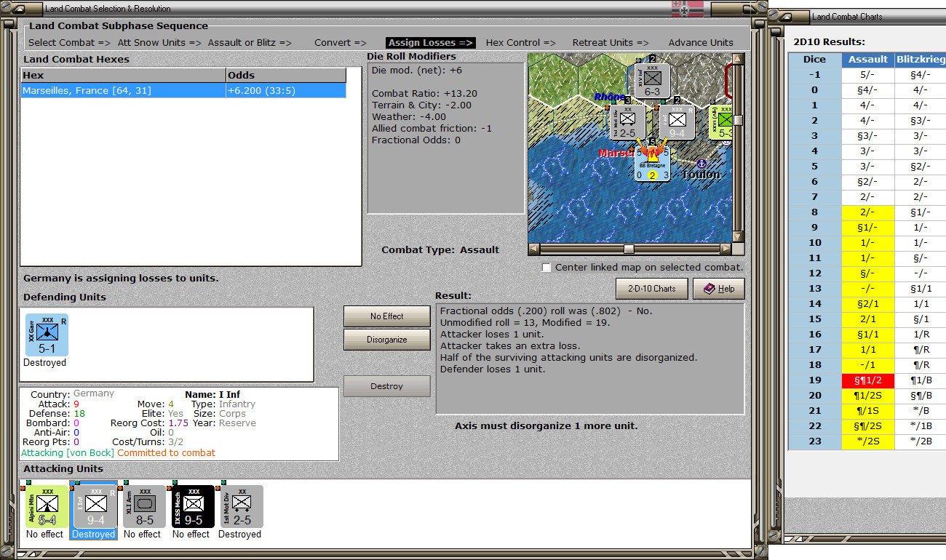Screen dimensions: 946x560
Task: Click the map horizontal scrollbar thumb
Action: click(629, 249)
